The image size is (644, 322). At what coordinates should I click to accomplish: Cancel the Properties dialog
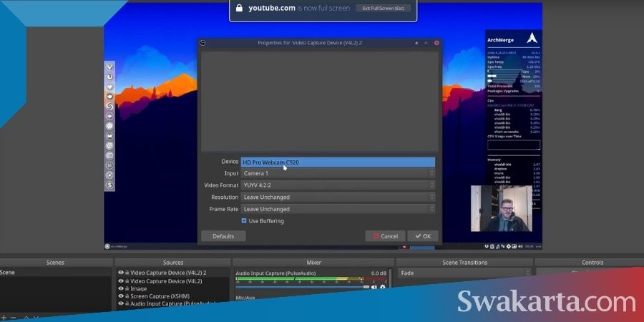[385, 236]
